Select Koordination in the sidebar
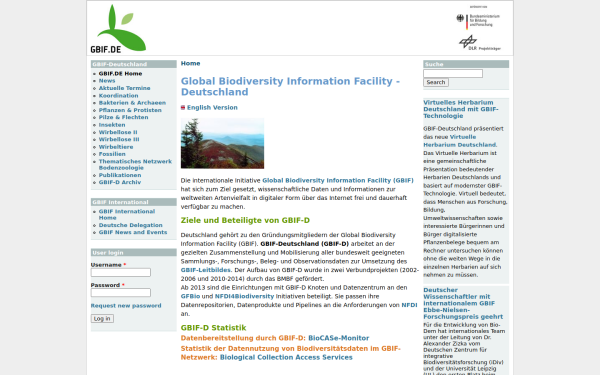Screen dimensions: 600x375 click(118, 96)
